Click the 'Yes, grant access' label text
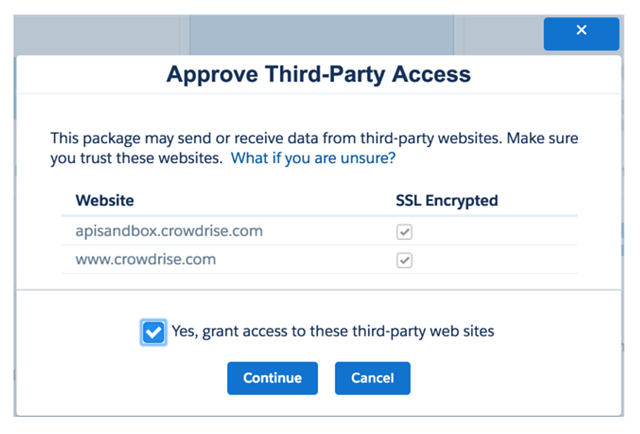 (x=333, y=332)
